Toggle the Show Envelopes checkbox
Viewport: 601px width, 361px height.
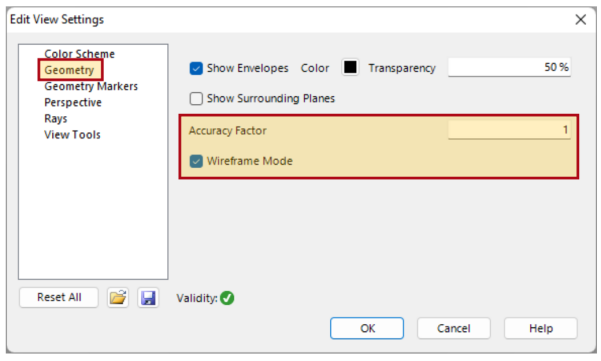click(196, 68)
